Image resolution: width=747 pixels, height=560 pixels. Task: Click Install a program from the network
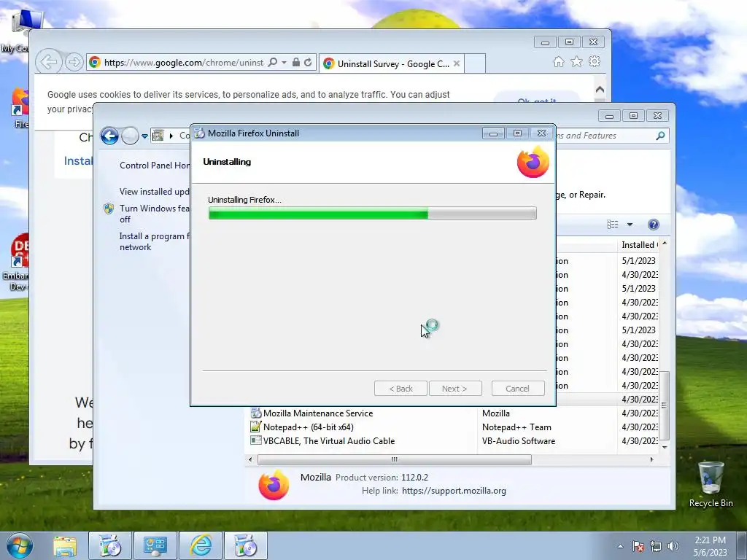pos(155,241)
